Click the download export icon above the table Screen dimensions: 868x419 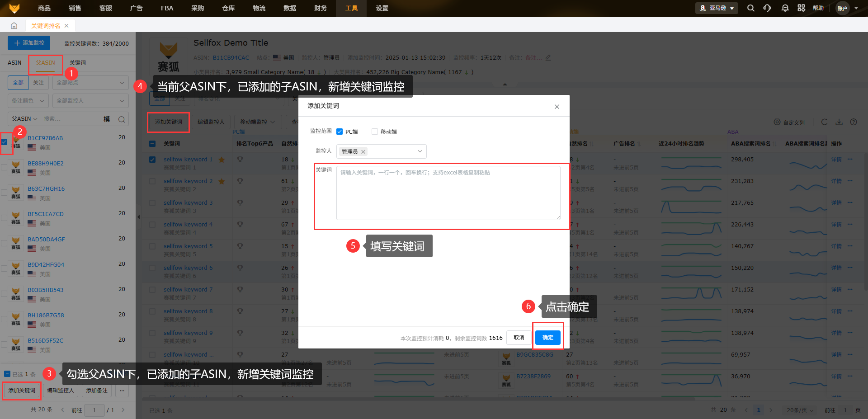839,122
